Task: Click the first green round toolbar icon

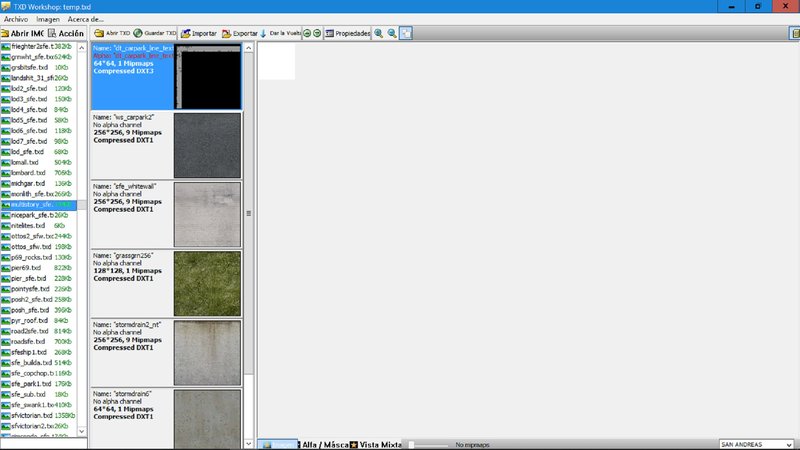Action: pos(307,33)
